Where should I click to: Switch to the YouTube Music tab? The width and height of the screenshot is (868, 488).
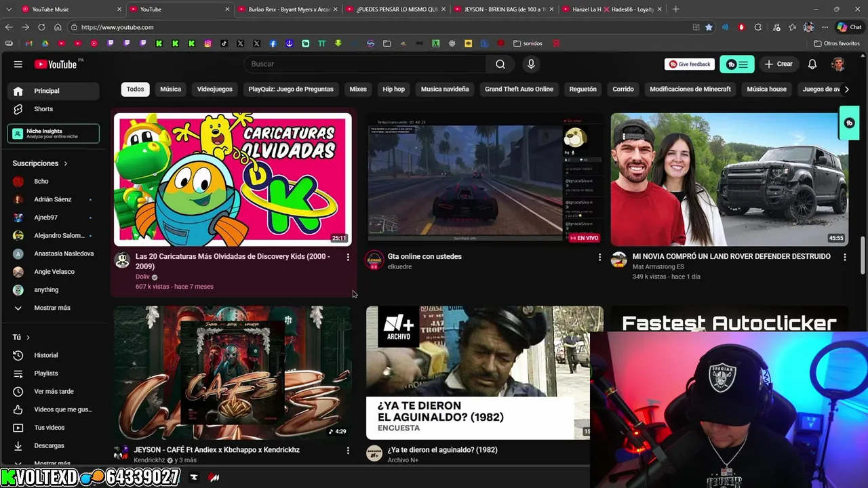point(71,9)
